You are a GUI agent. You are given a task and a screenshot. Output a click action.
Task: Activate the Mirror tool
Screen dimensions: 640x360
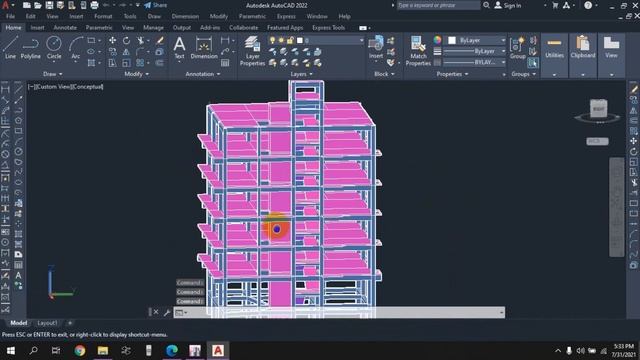[x=127, y=52]
